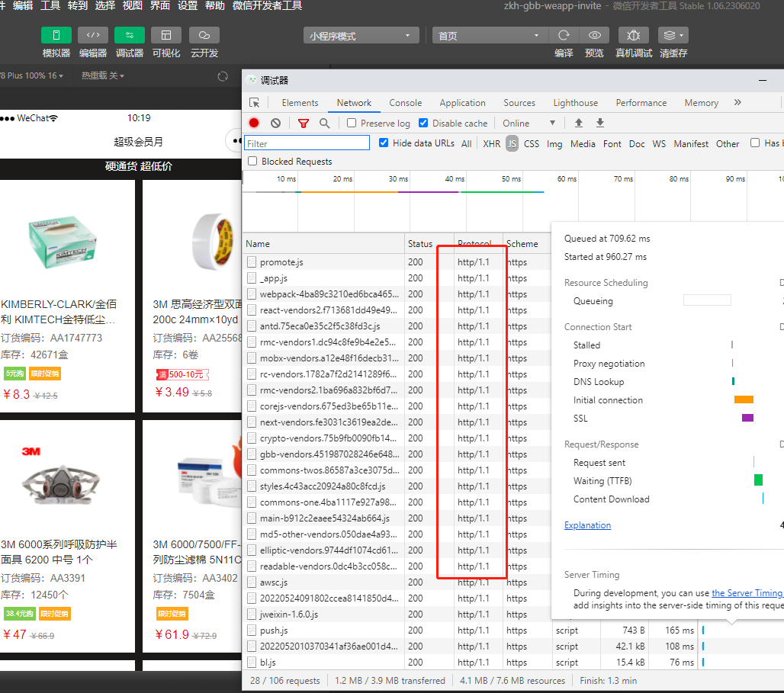
Task: Open the Performance tab
Action: click(x=641, y=102)
